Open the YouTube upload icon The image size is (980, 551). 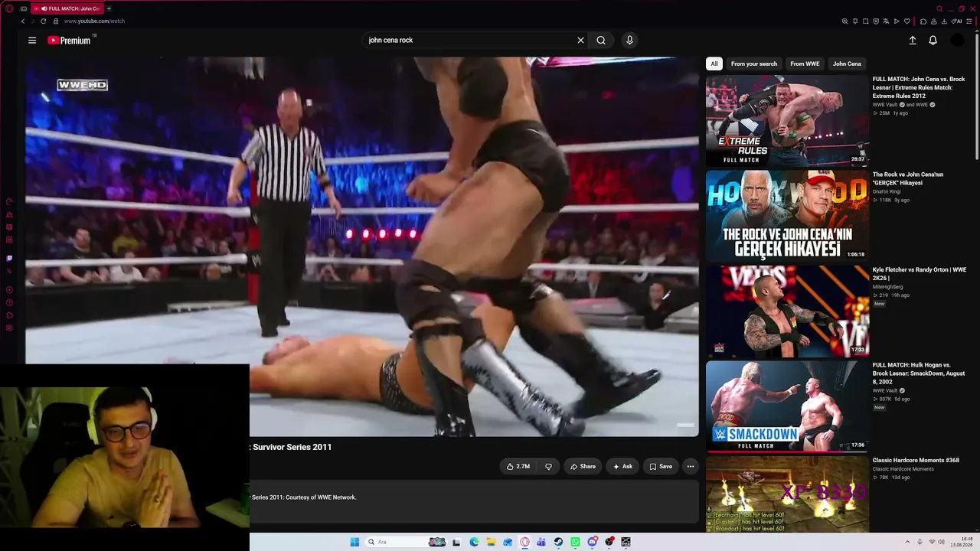(x=913, y=41)
